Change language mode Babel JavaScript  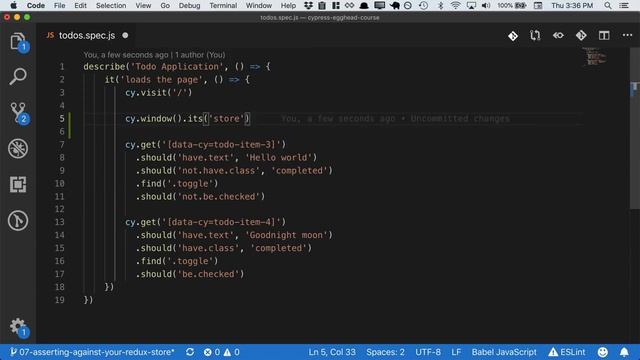click(504, 352)
